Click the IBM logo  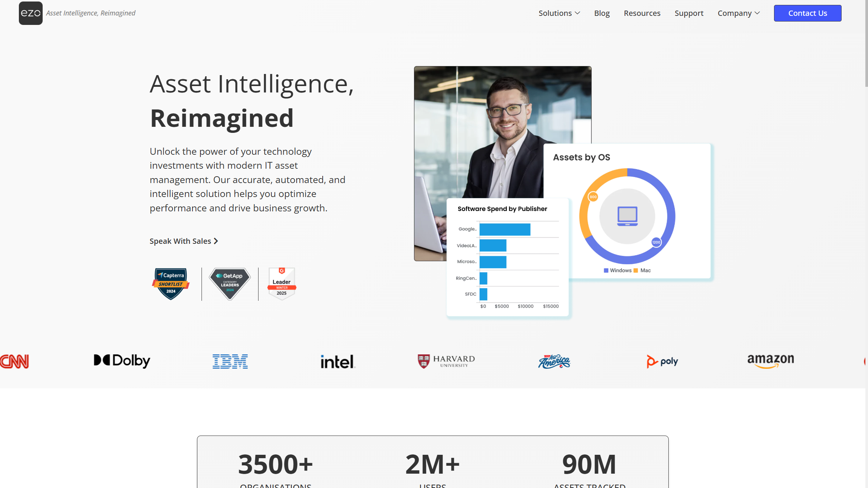point(230,361)
